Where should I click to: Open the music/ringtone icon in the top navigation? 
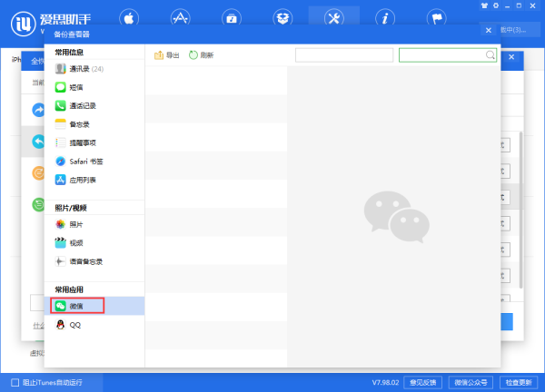[x=232, y=18]
